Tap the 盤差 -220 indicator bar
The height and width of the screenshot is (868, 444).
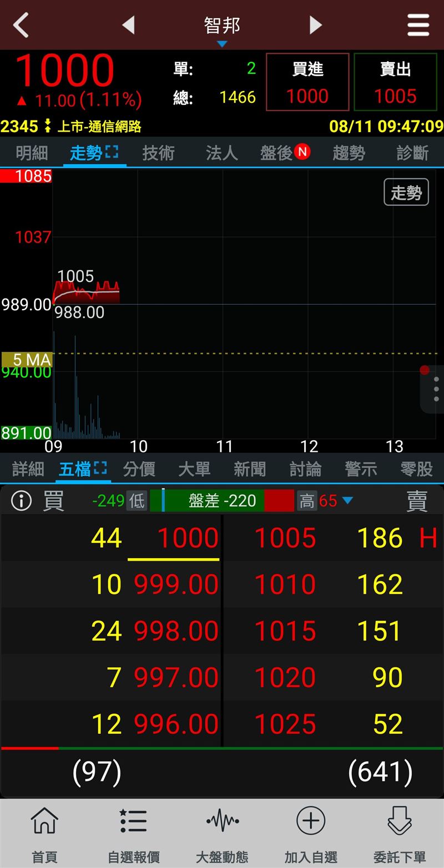[222, 501]
